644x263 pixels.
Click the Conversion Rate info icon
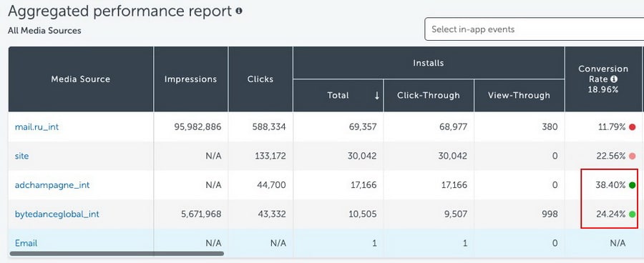tap(614, 79)
